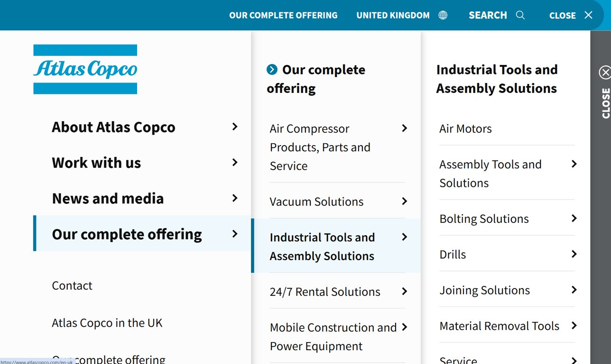This screenshot has width=611, height=364.
Task: Expand the Drills category arrow
Action: point(574,254)
